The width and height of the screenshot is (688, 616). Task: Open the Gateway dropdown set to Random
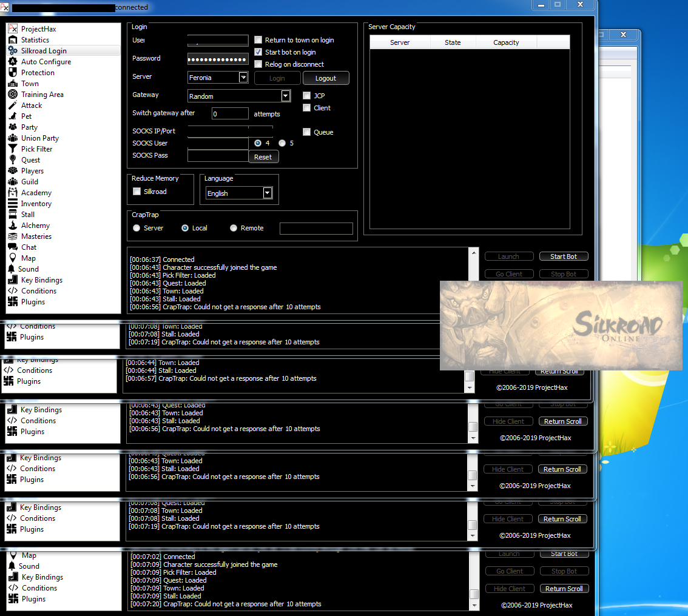286,96
